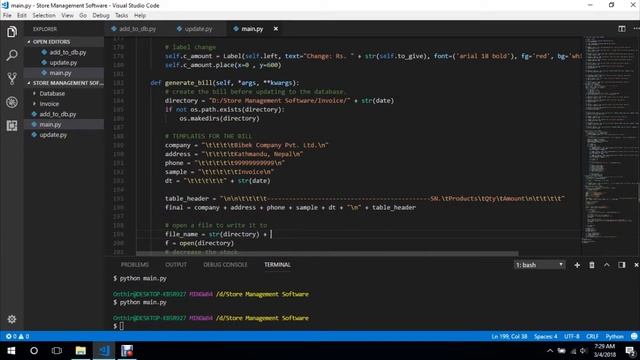This screenshot has width=640, height=360.
Task: Open the Debug menu
Action: tap(100, 15)
